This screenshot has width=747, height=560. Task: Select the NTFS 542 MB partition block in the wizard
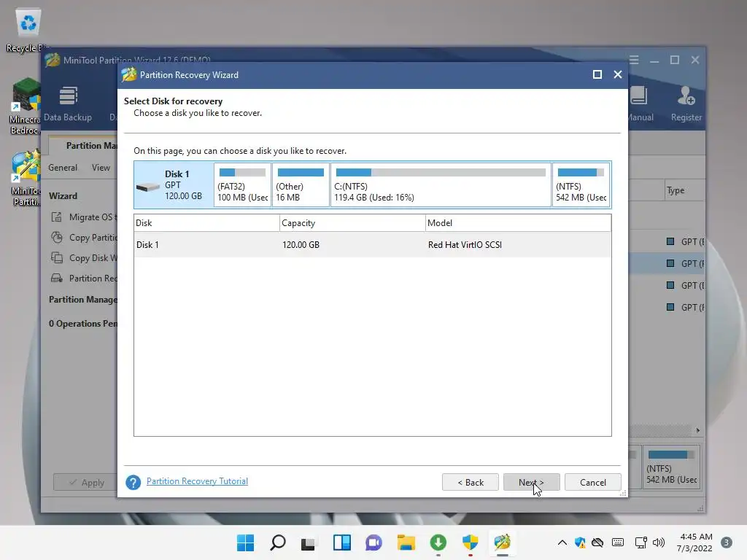pos(581,184)
